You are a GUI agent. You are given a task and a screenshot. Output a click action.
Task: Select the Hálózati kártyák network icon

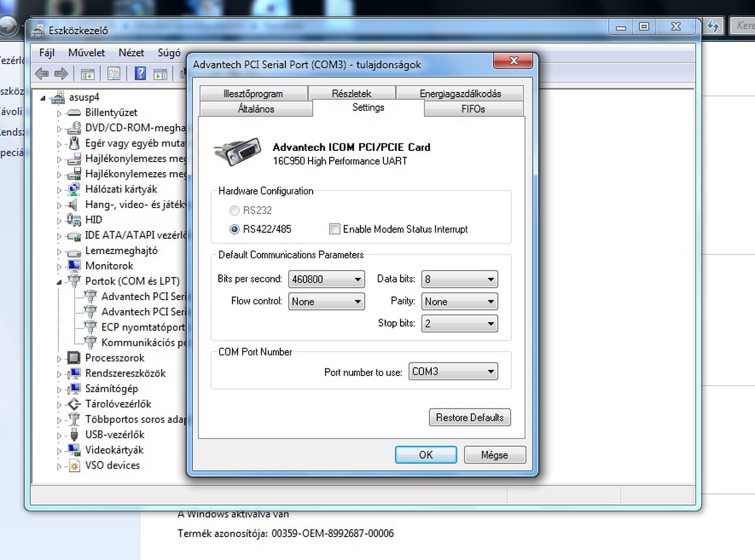click(x=74, y=189)
